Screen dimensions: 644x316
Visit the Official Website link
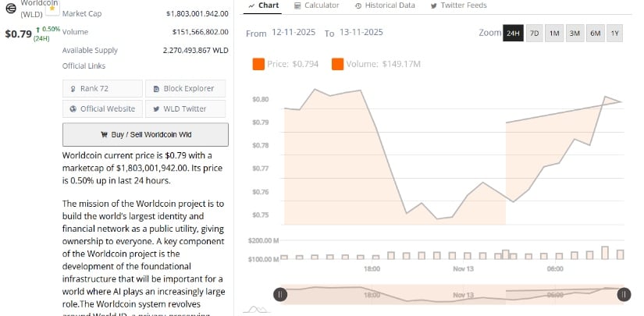[102, 109]
